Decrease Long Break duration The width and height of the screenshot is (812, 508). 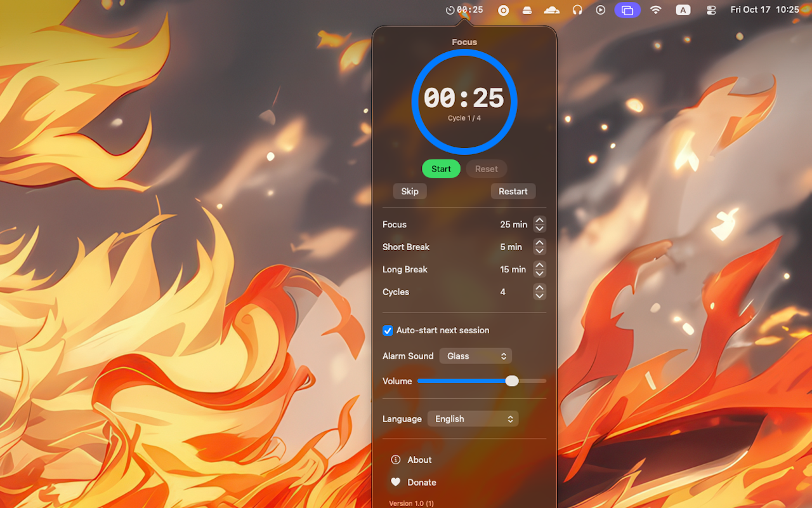(x=539, y=273)
